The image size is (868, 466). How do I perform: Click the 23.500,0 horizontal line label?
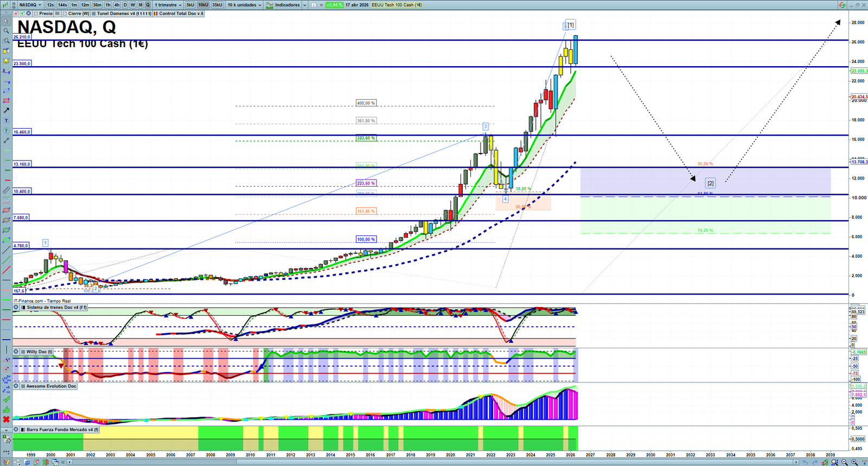(x=22, y=63)
